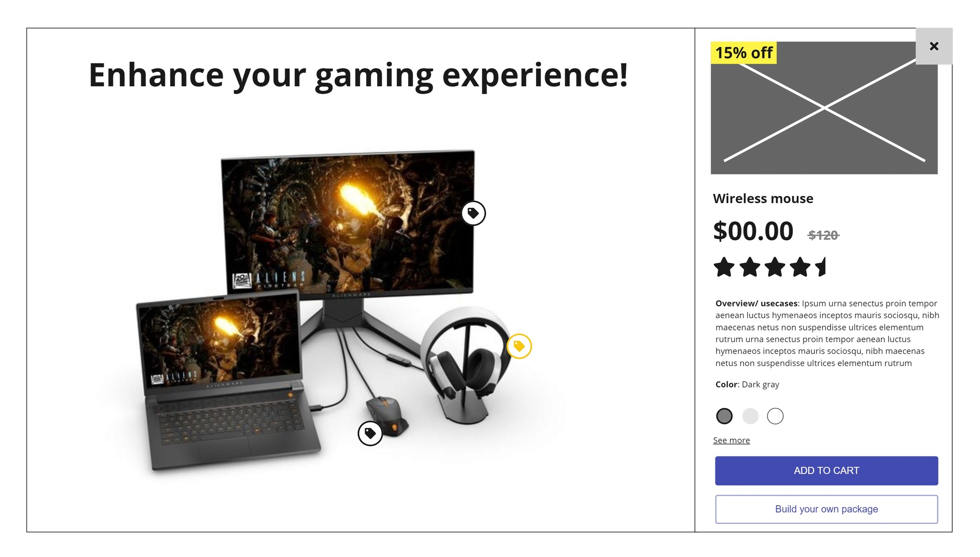
Task: Click the fourth rating star
Action: point(800,267)
